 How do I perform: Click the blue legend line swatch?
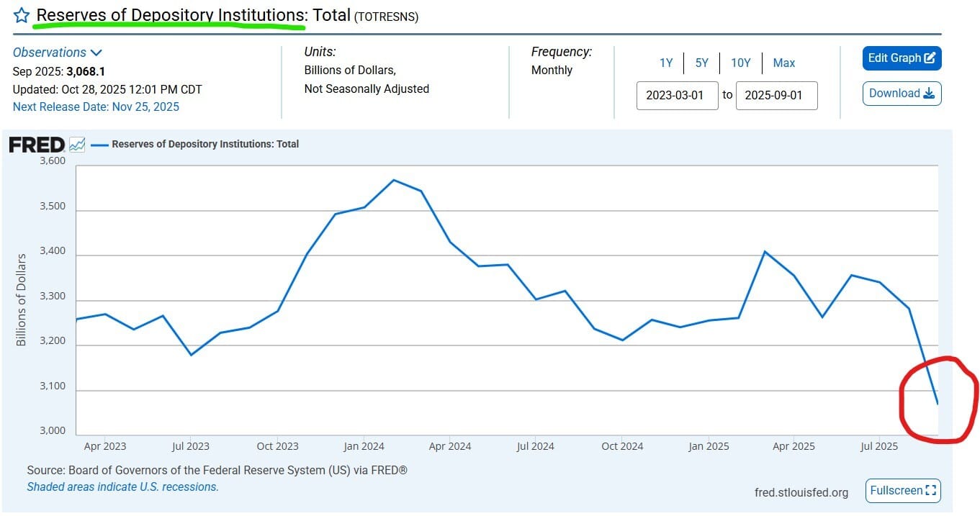click(x=99, y=145)
